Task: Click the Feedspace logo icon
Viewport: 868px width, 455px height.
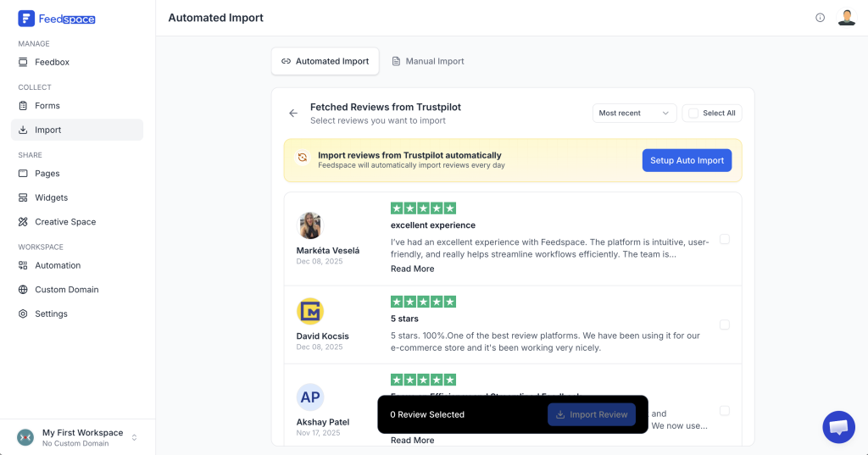Action: [x=26, y=18]
